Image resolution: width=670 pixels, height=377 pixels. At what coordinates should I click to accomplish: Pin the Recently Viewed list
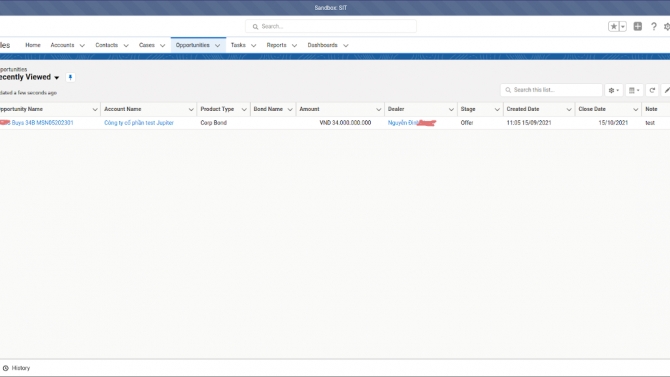pos(71,77)
